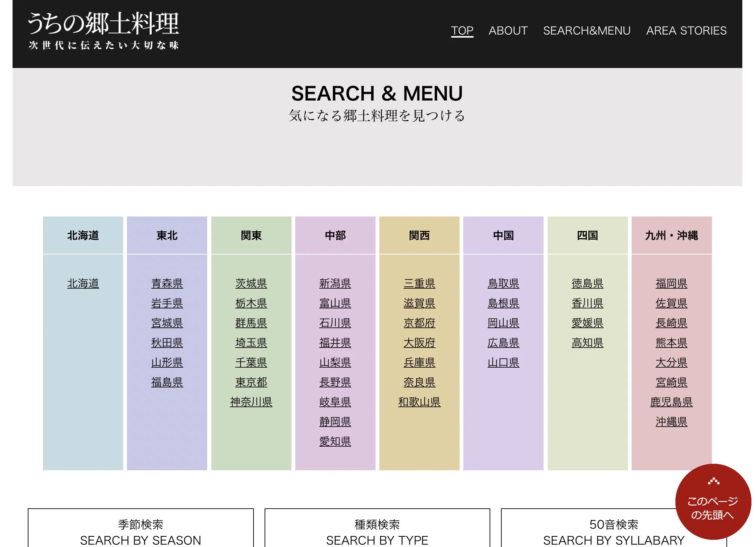Click the うちの郷土料理 site logo

103,30
